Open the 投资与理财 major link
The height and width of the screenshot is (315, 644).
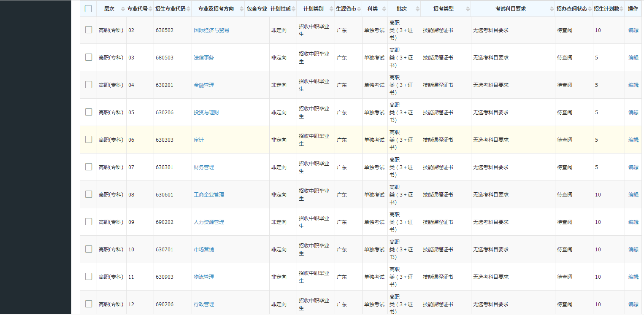[206, 113]
